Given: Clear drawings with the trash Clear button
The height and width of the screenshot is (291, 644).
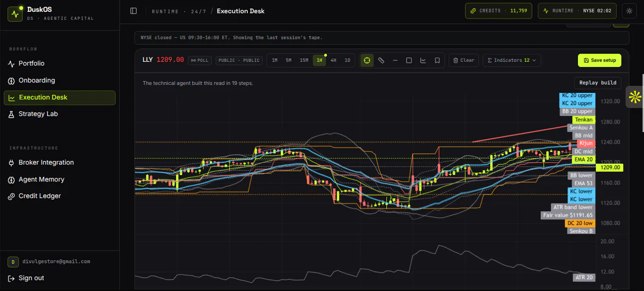Looking at the screenshot, I should click(464, 60).
